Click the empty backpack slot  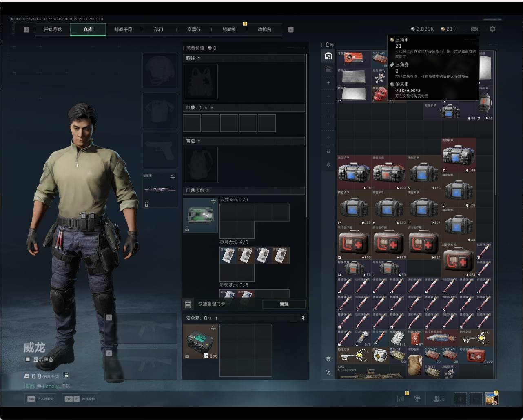(x=200, y=164)
